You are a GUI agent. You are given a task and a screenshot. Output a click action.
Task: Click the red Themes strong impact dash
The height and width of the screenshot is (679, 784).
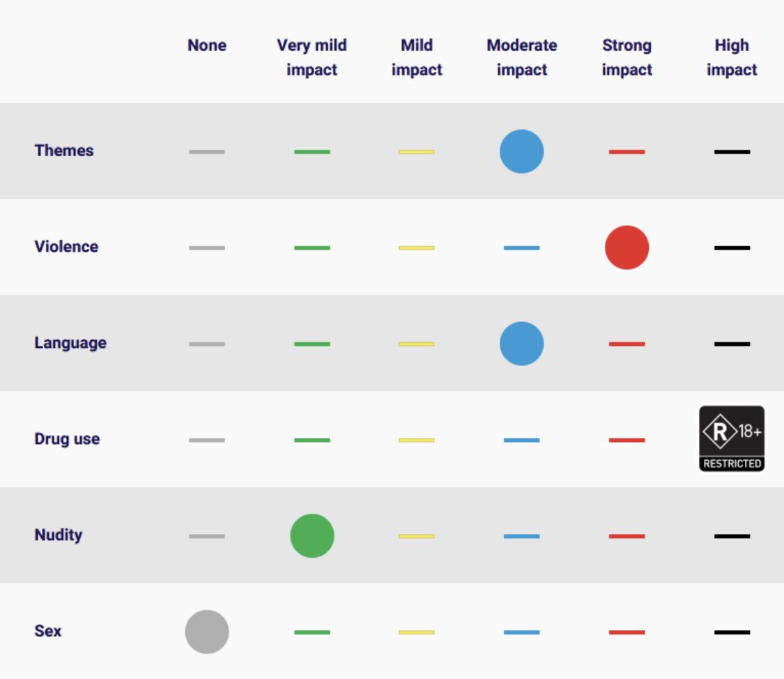point(627,152)
